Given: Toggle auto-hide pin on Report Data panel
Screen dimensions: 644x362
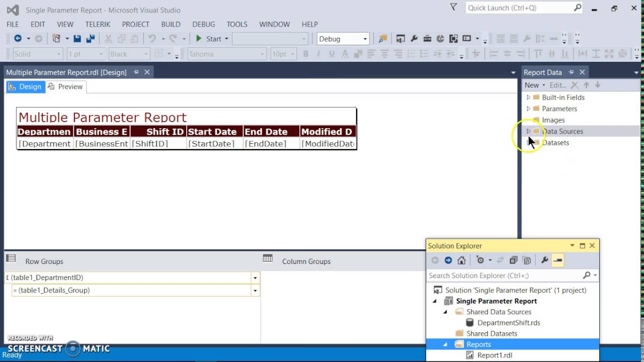Looking at the screenshot, I should tap(571, 72).
